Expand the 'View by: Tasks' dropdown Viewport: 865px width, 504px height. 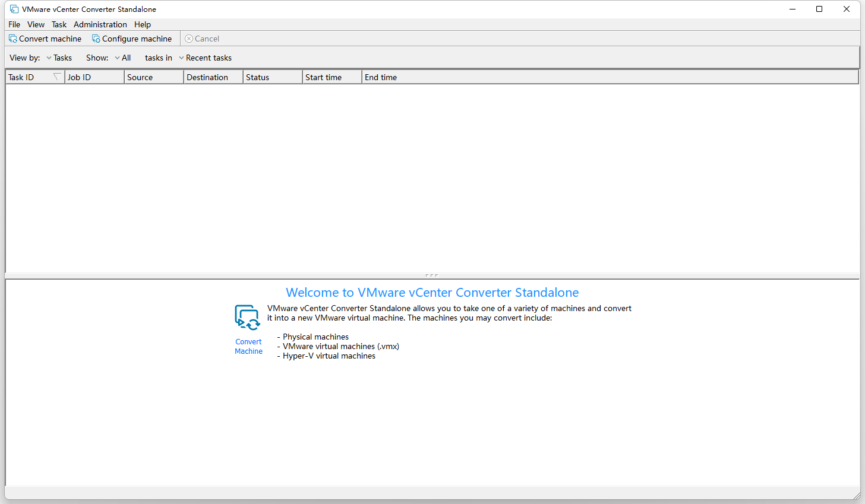click(x=58, y=58)
